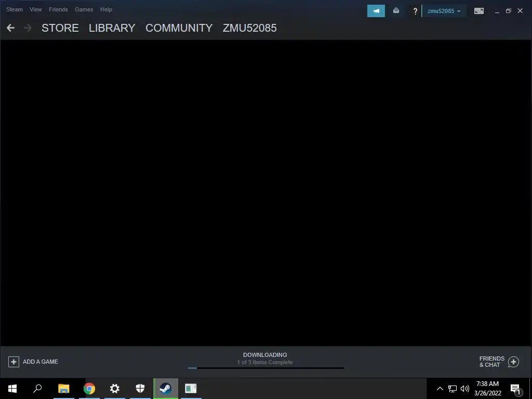Click the network status tray icon
The image size is (532, 399).
click(453, 389)
